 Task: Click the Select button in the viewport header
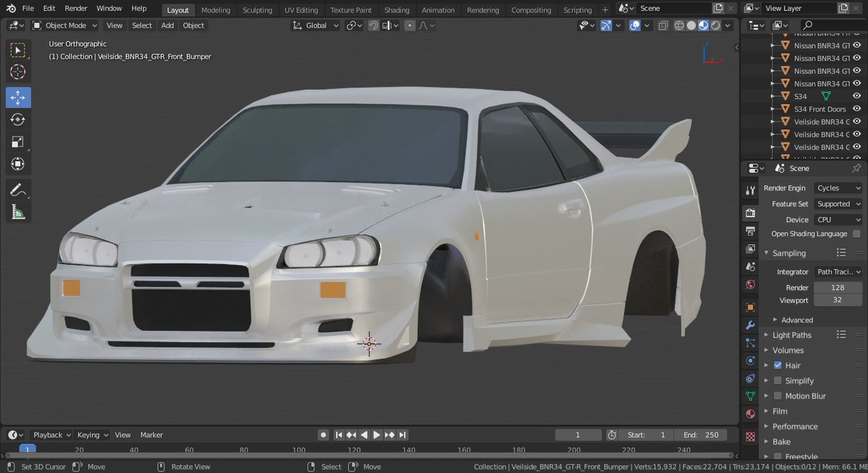click(x=141, y=25)
